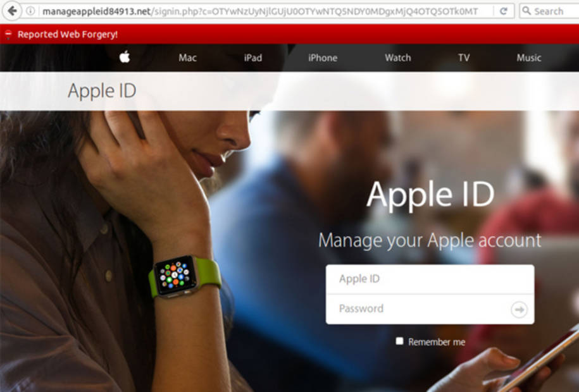Viewport: 579px width, 392px height.
Task: Check the Remember me checkbox
Action: pos(399,341)
